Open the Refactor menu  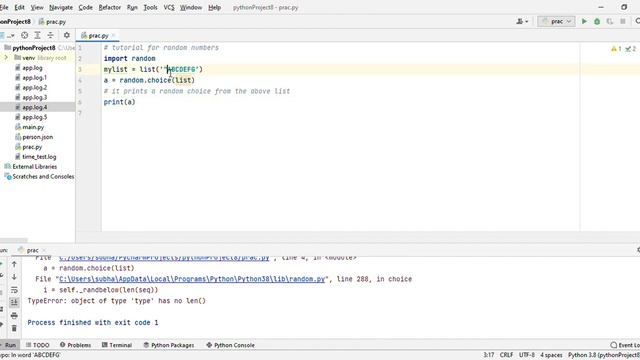tap(110, 7)
